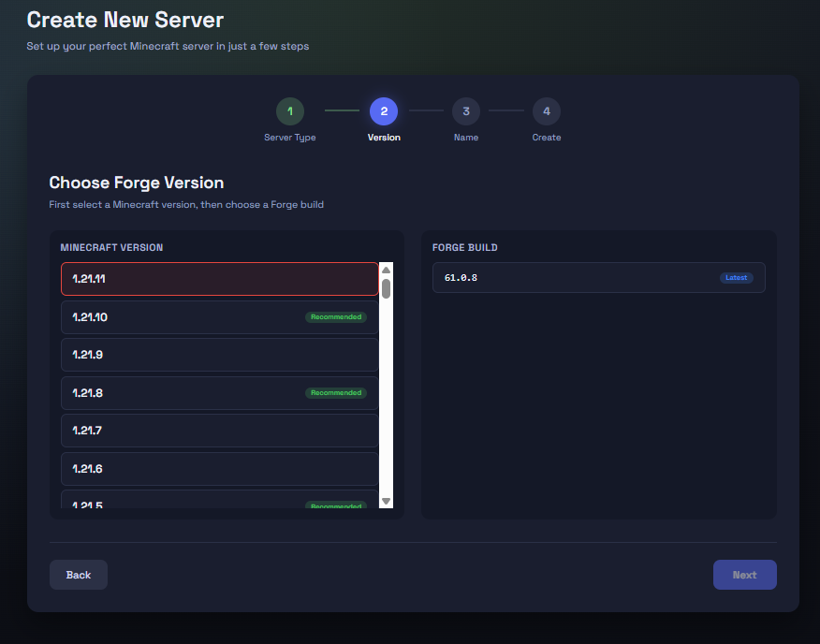
Task: Click the Create step circle
Action: [x=547, y=110]
